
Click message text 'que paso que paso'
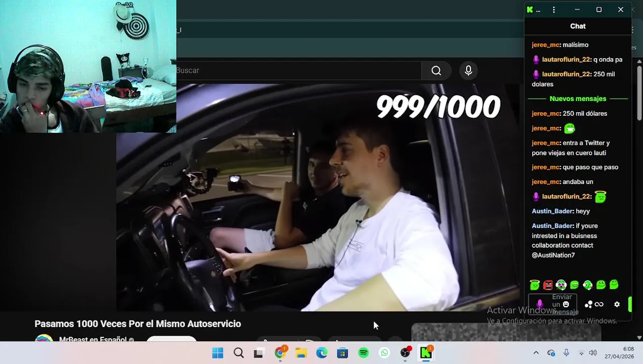tap(590, 167)
